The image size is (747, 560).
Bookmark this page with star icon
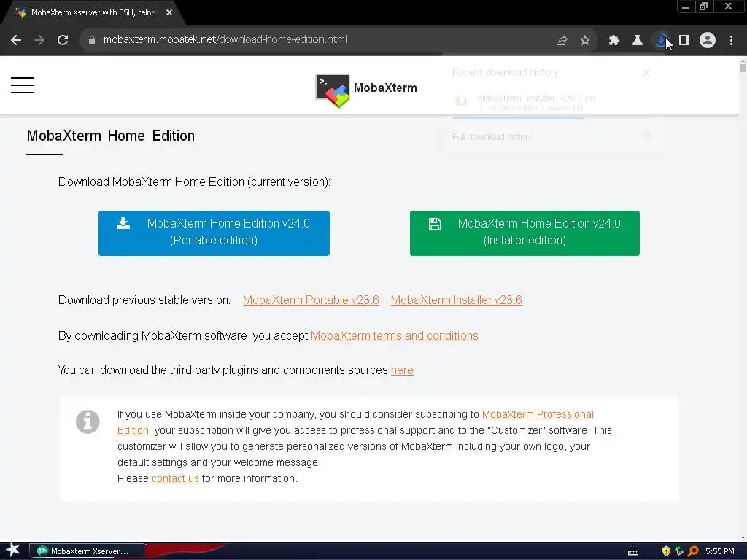585,41
